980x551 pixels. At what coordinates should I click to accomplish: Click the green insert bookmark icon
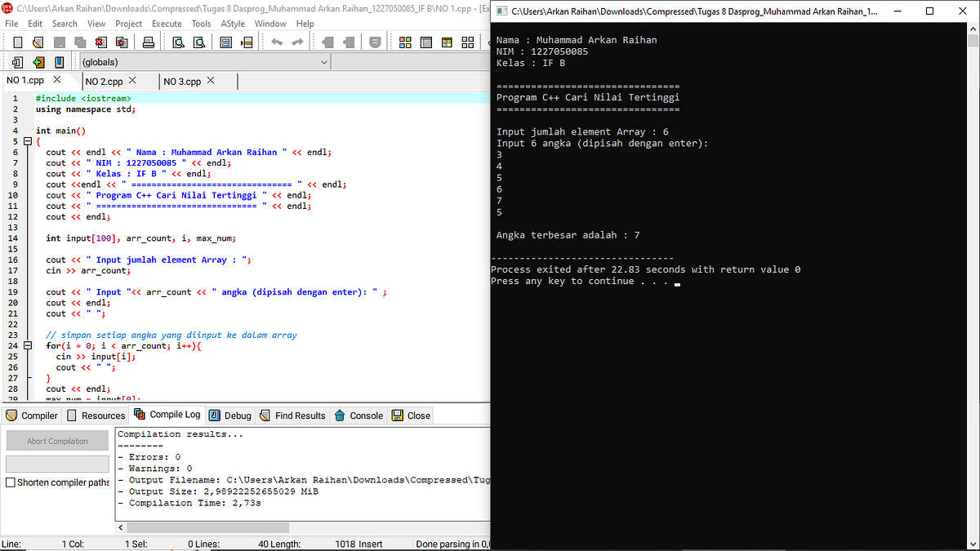38,62
